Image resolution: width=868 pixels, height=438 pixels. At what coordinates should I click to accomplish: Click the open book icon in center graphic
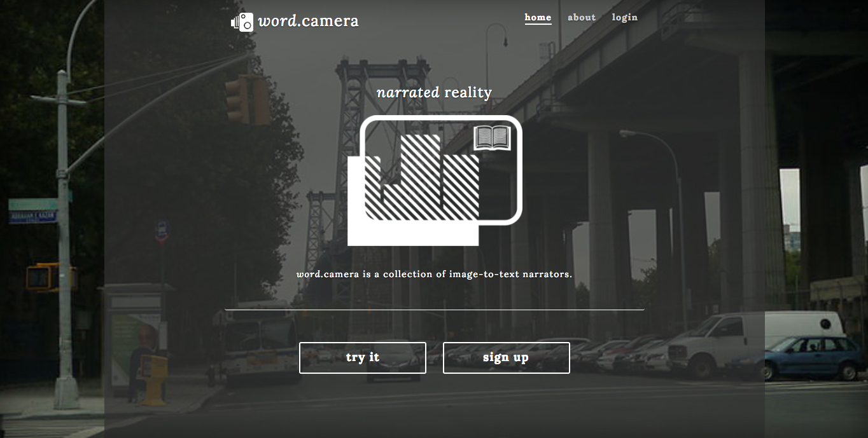(x=492, y=138)
